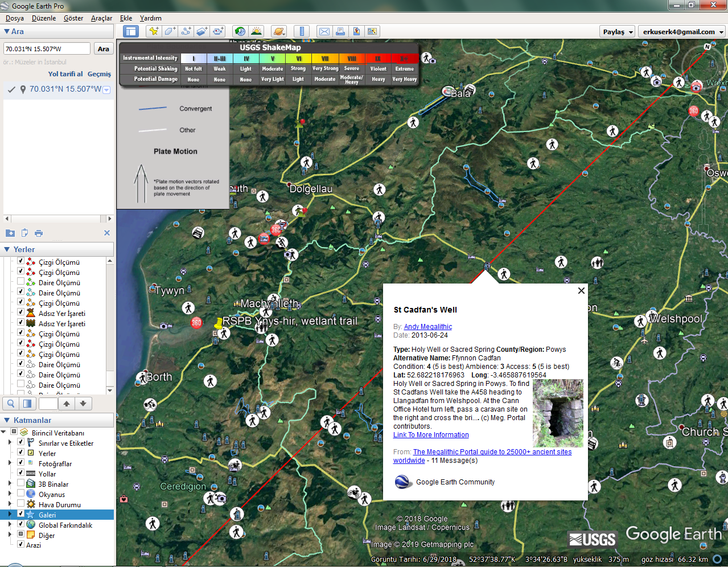The image size is (728, 567).
Task: Expand the Galeri layer node
Action: point(10,514)
